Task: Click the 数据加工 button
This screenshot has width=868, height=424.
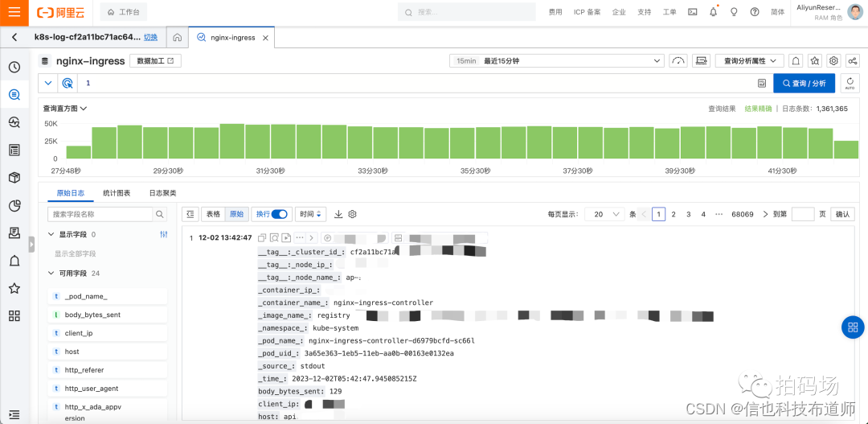Action: pos(155,61)
